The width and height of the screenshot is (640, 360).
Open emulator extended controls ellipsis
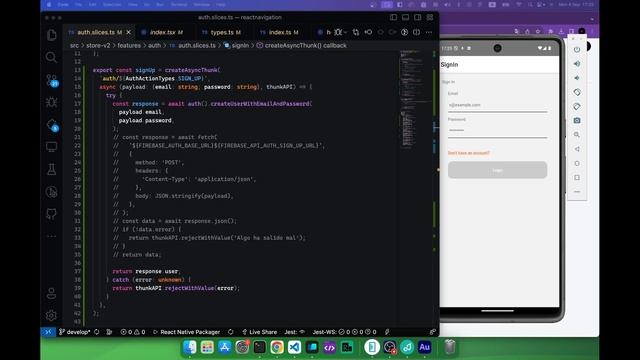(577, 191)
